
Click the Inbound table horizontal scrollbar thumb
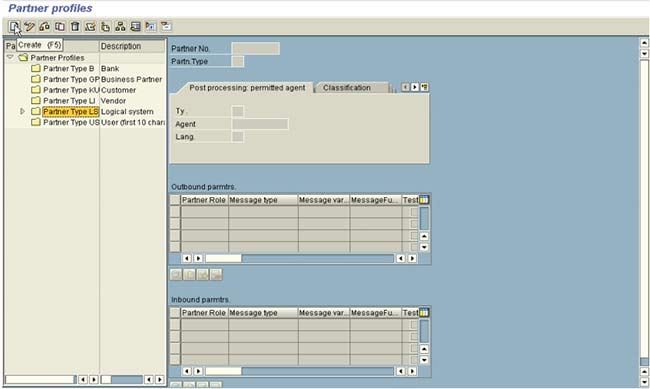coord(223,371)
